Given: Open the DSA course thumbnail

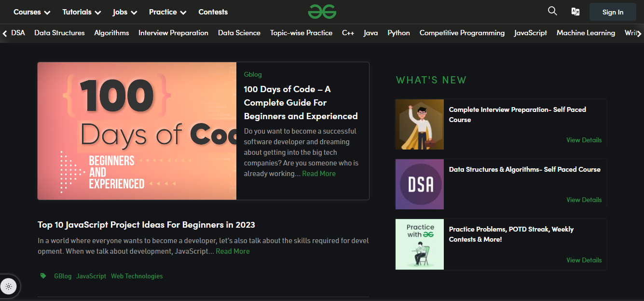Looking at the screenshot, I should tap(420, 184).
